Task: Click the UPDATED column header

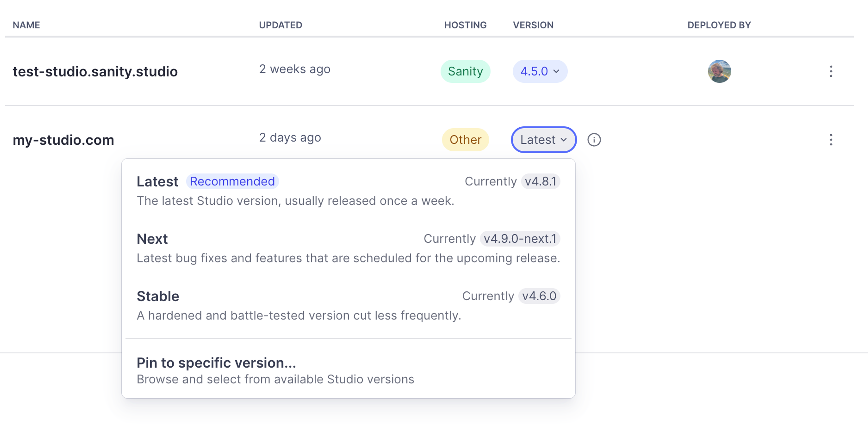Action: [280, 25]
